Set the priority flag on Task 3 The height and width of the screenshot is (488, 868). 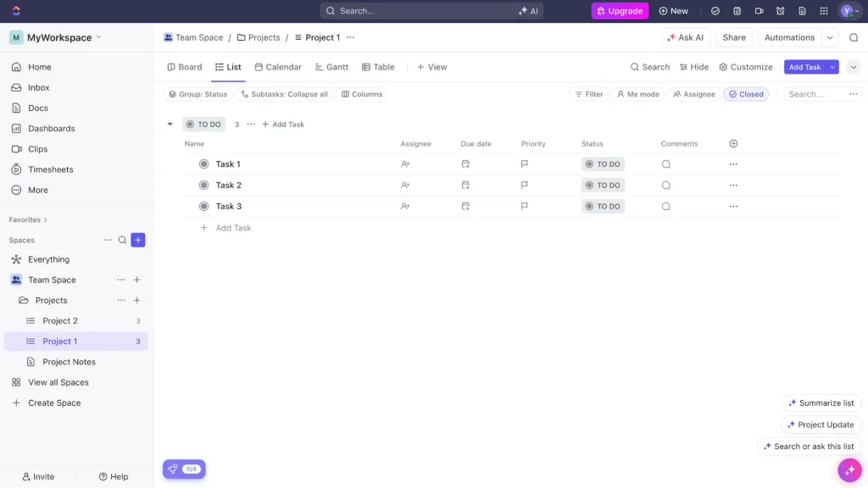coord(525,206)
